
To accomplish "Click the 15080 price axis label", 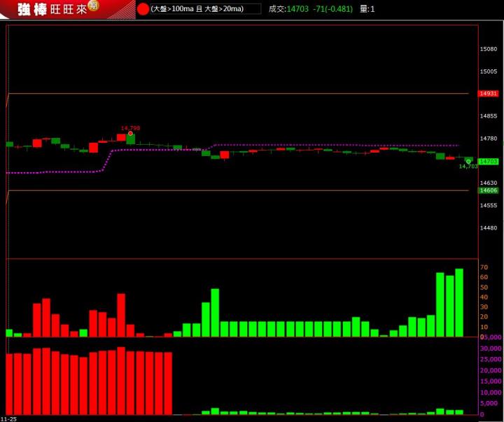I will coord(489,49).
